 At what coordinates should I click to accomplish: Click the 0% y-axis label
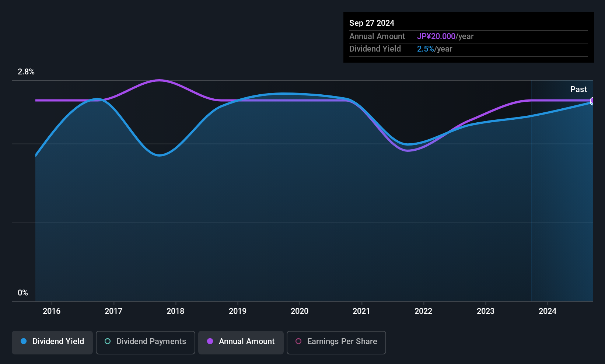coord(23,293)
